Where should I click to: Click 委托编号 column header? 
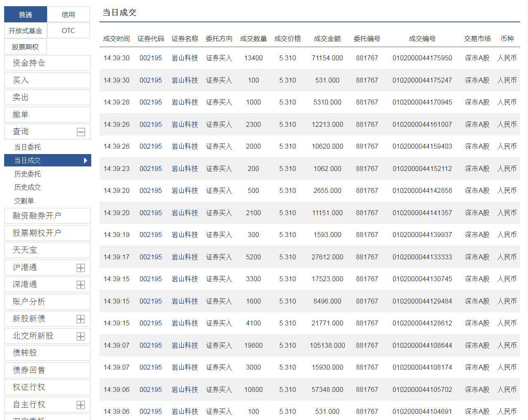367,38
